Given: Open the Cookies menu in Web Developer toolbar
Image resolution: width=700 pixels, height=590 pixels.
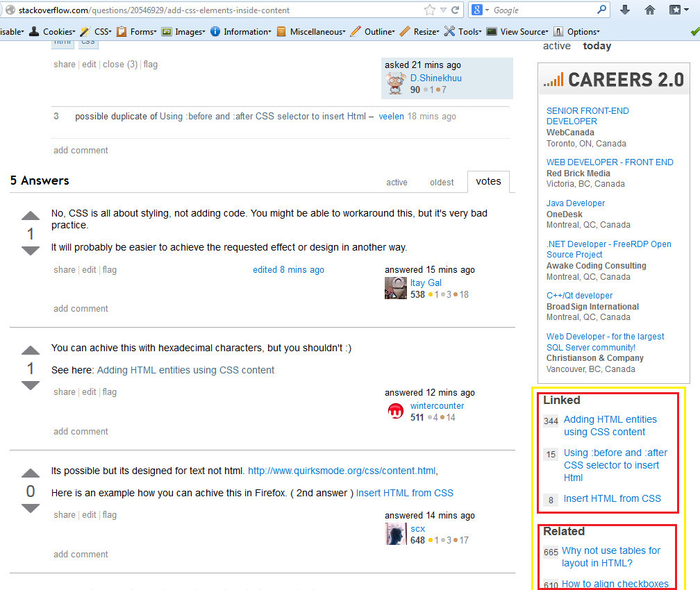Looking at the screenshot, I should pyautogui.click(x=52, y=32).
